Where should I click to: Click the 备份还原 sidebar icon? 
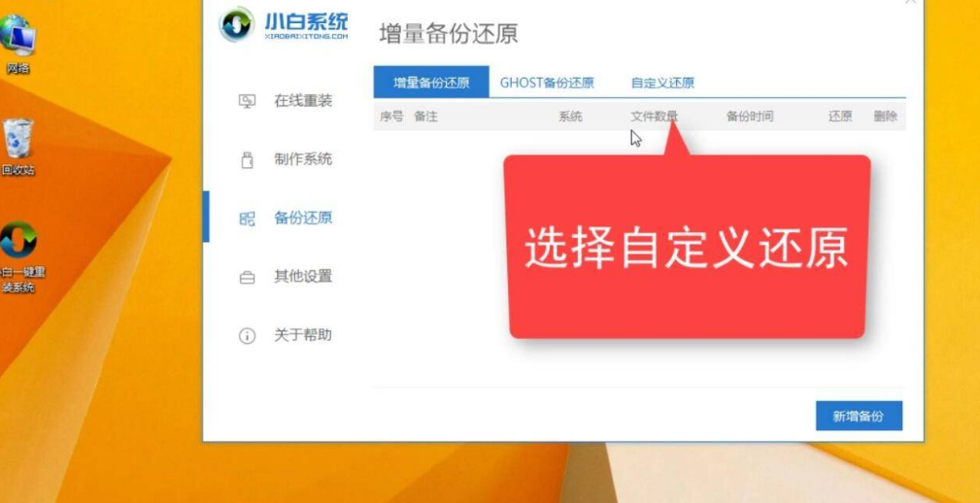point(247,218)
